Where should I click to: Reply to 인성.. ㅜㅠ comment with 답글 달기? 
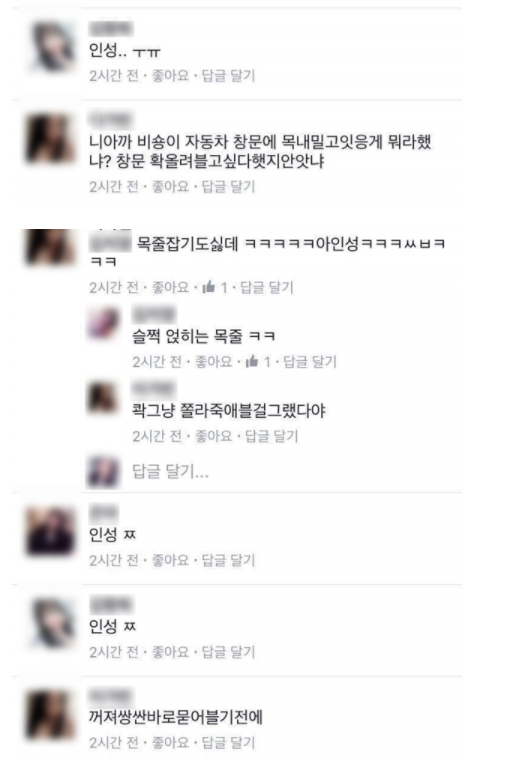pyautogui.click(x=228, y=76)
